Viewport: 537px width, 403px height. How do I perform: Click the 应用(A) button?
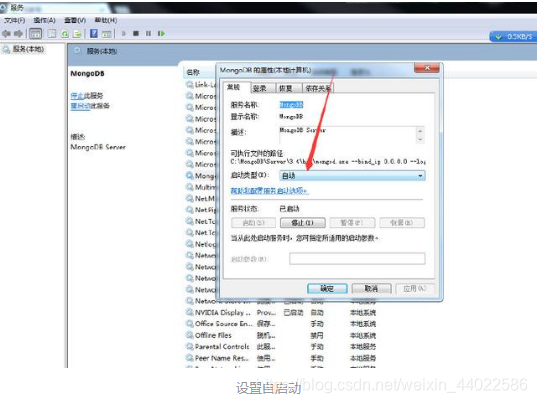click(x=415, y=289)
